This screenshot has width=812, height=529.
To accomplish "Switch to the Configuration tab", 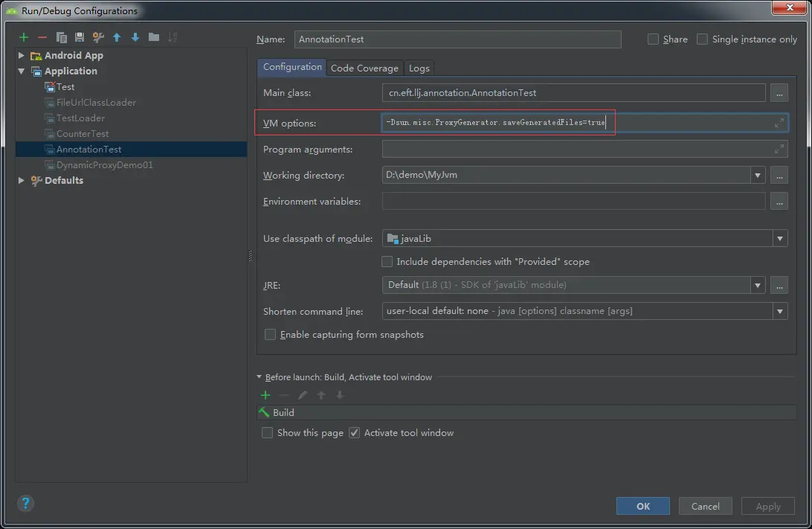I will tap(292, 68).
